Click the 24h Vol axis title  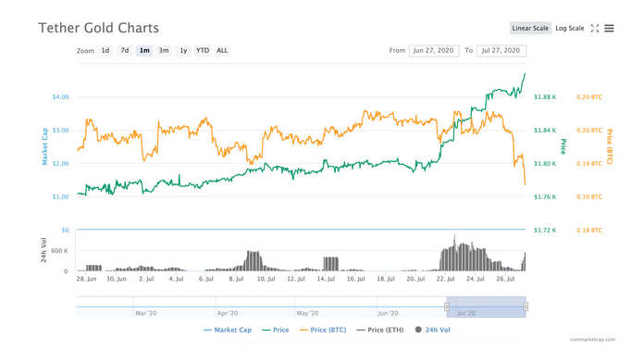point(43,250)
